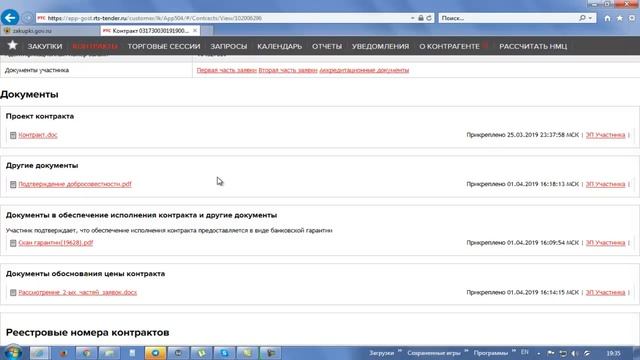The height and width of the screenshot is (360, 640).
Task: Open the ЗАКУПКИ menu
Action: pos(45,47)
